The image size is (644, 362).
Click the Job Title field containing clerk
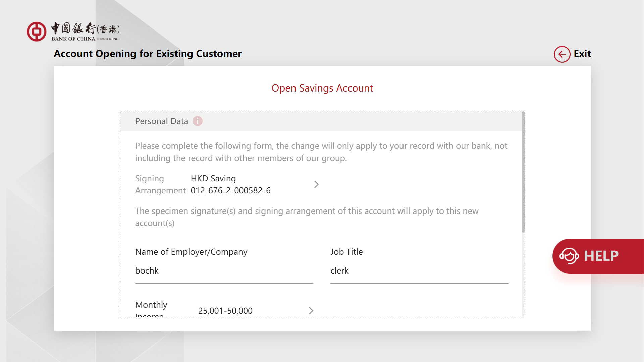[419, 271]
